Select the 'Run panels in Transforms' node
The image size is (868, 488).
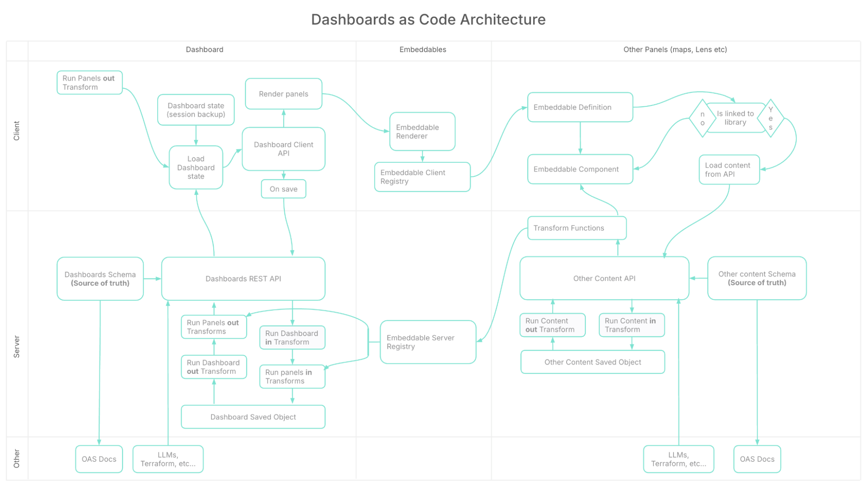pos(292,376)
